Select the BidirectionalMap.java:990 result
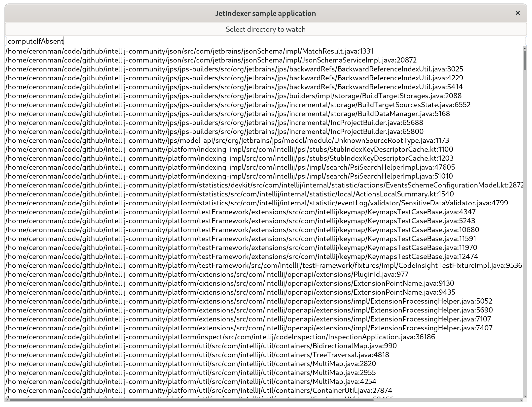The height and width of the screenshot is (407, 532). click(x=201, y=346)
